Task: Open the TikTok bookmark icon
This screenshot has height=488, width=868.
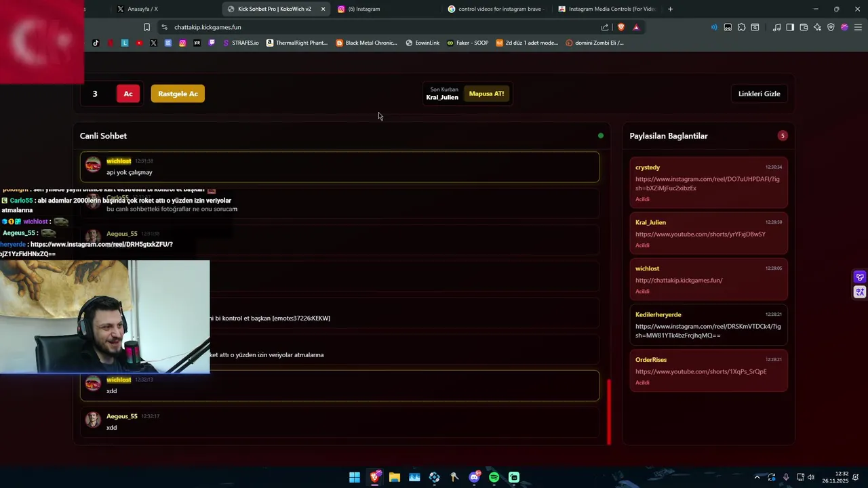Action: 96,43
